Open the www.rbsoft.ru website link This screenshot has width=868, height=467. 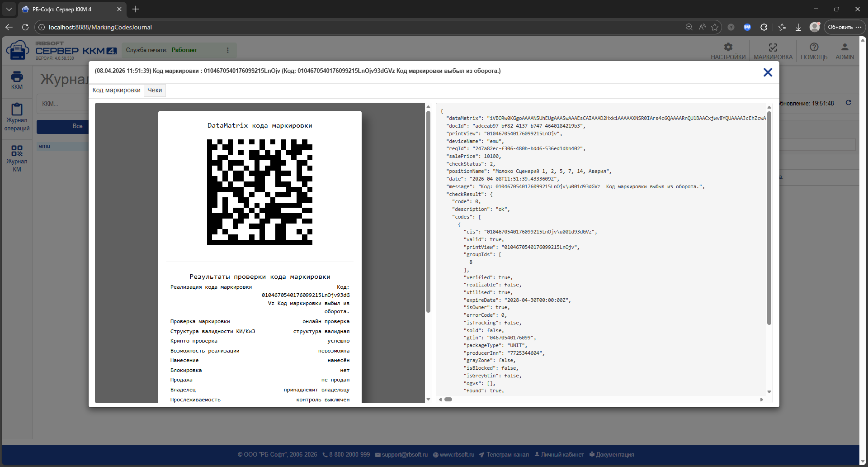pyautogui.click(x=454, y=454)
